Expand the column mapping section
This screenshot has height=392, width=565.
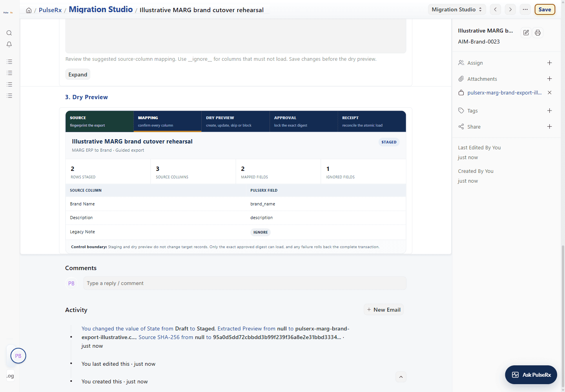pyautogui.click(x=78, y=74)
